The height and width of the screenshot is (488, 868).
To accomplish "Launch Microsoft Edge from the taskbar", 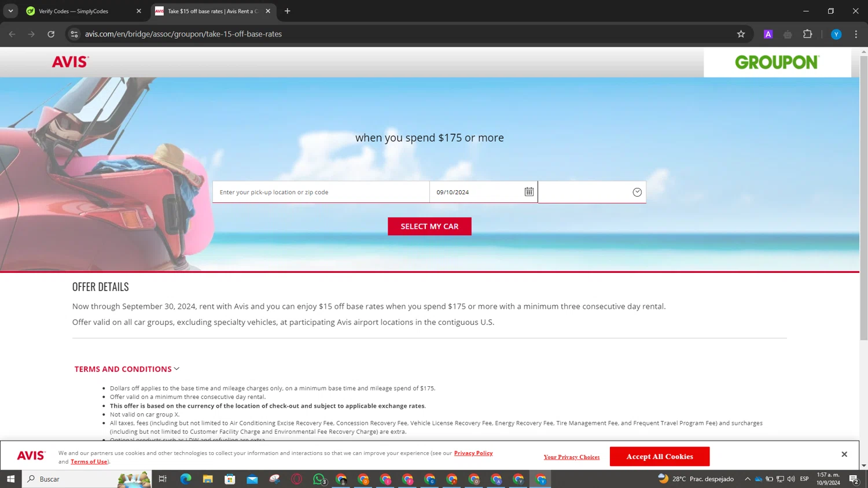I will point(185,479).
